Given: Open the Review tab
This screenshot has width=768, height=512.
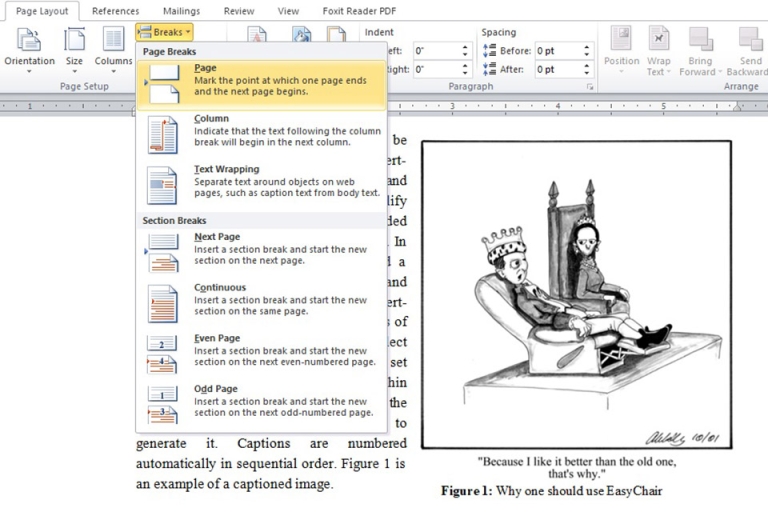Looking at the screenshot, I should [x=239, y=11].
